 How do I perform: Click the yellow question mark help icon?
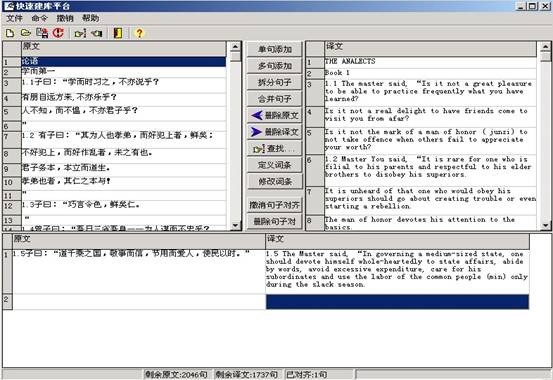click(139, 33)
